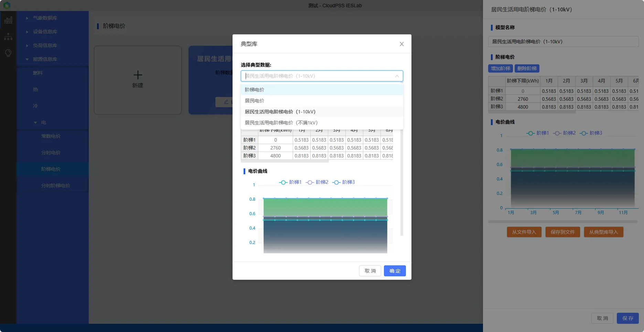The width and height of the screenshot is (644, 332).
Task: Click 阶梯2 lower limit 2760 in side panel
Action: (x=523, y=99)
